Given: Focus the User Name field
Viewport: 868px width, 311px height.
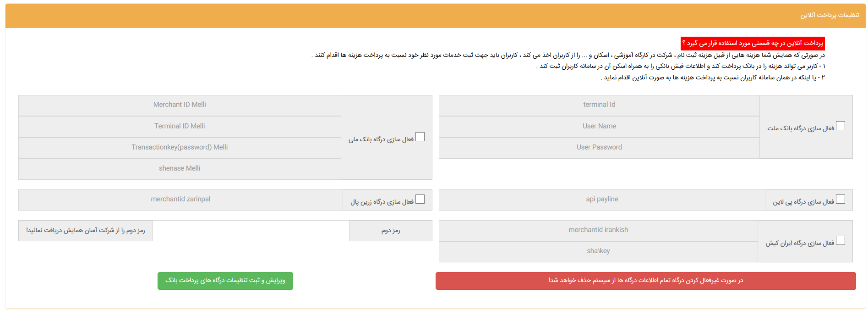Looking at the screenshot, I should pyautogui.click(x=599, y=126).
